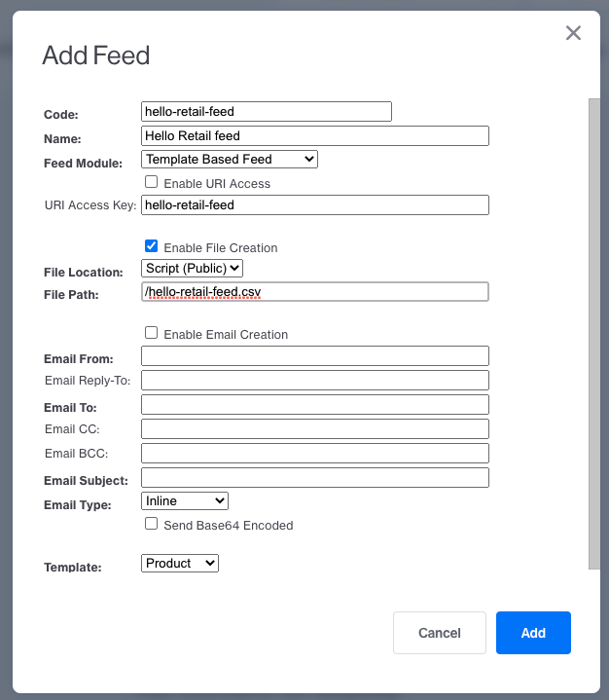Click the Email To input box
Image resolution: width=609 pixels, height=700 pixels.
click(314, 404)
